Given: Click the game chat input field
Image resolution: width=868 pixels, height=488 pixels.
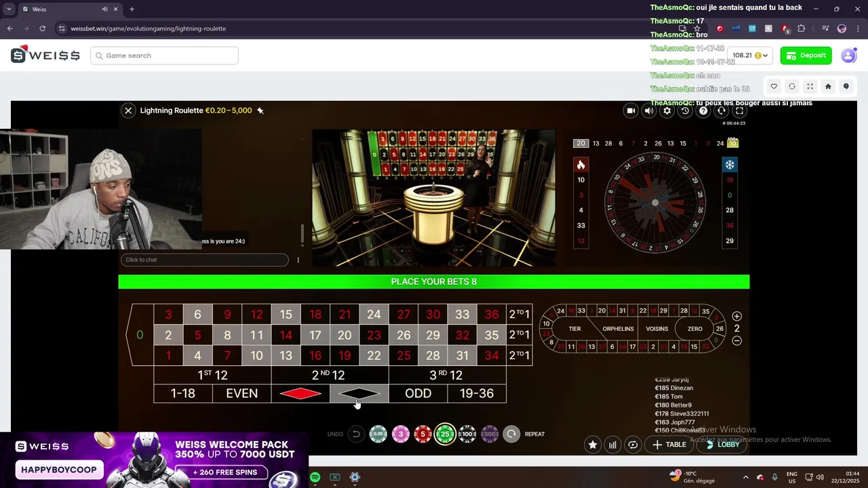Looking at the screenshot, I should (x=205, y=260).
